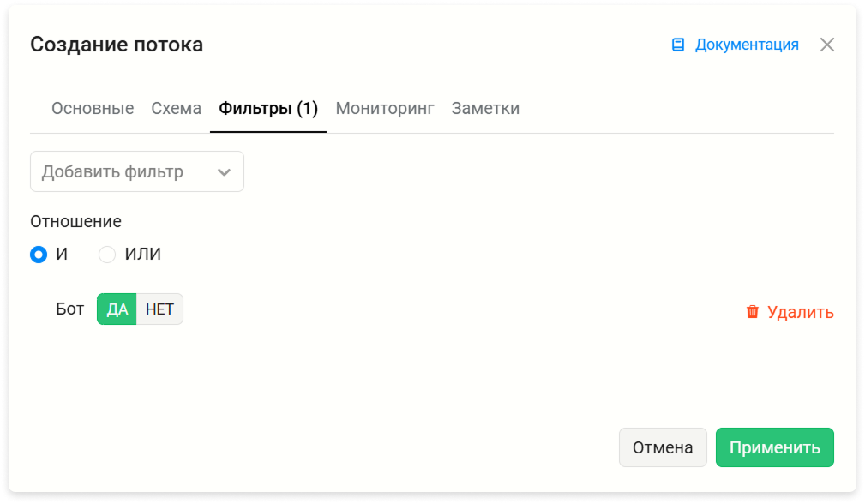Viewport: 865px width, 504px height.
Task: Switch the Бот filter to НЕТ
Action: coord(160,309)
